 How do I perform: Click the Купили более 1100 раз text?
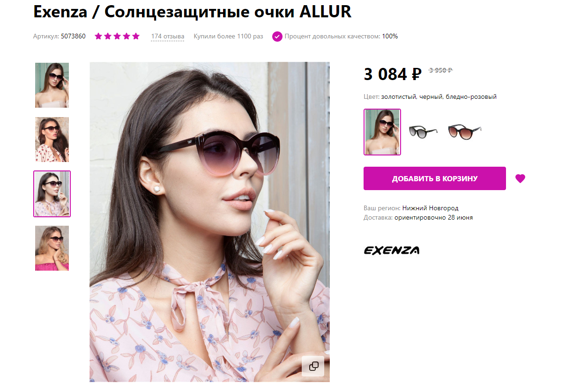(228, 36)
